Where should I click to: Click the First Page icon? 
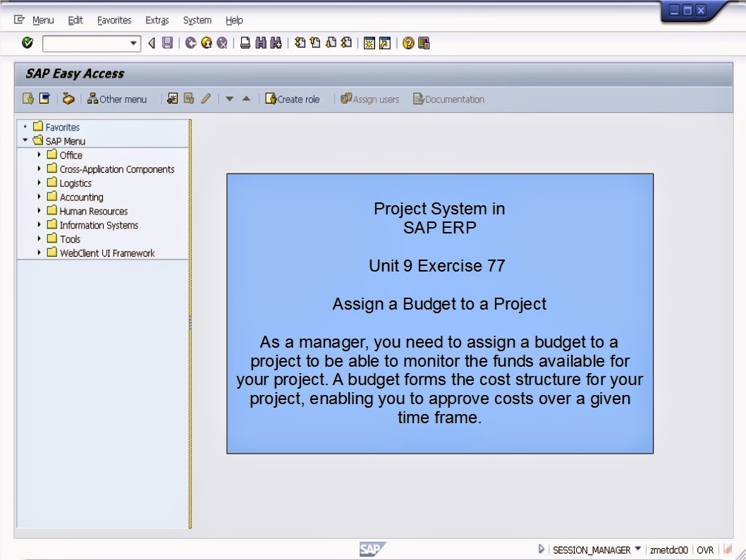coord(300,43)
